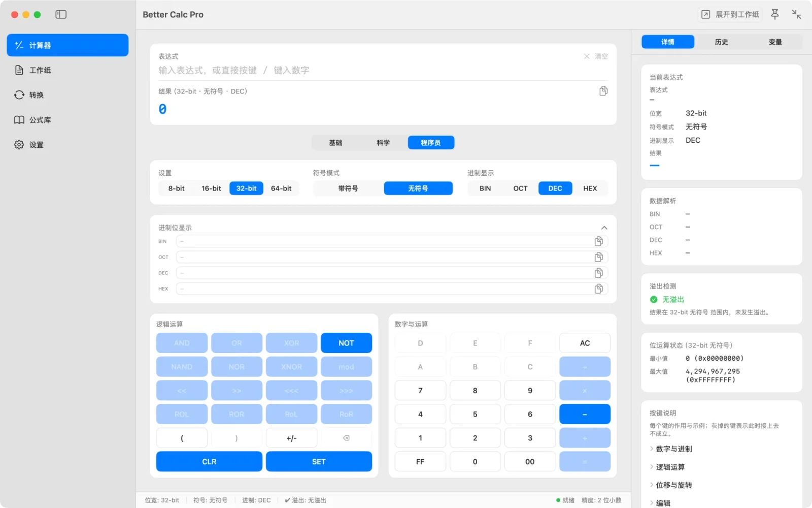Toggle the sidebar panel icon
The width and height of the screenshot is (812, 508).
pos(61,14)
